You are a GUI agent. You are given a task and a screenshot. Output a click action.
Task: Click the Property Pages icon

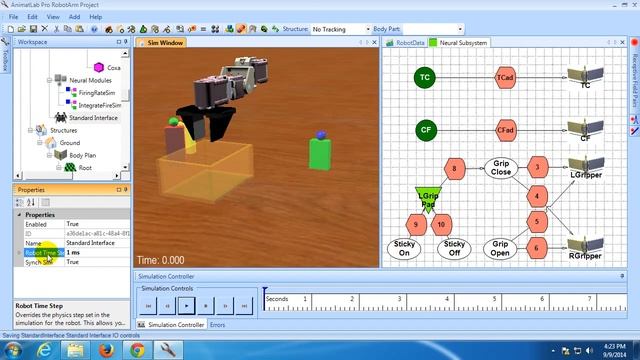45,202
